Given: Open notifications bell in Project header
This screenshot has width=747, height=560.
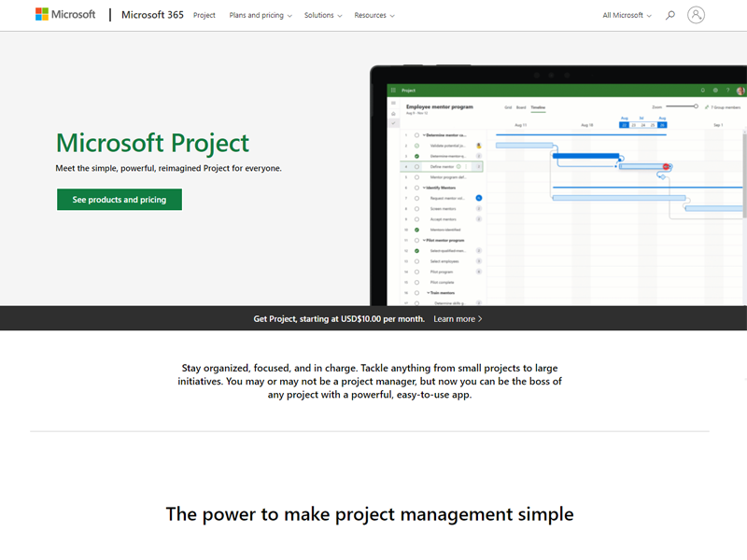Looking at the screenshot, I should point(702,90).
